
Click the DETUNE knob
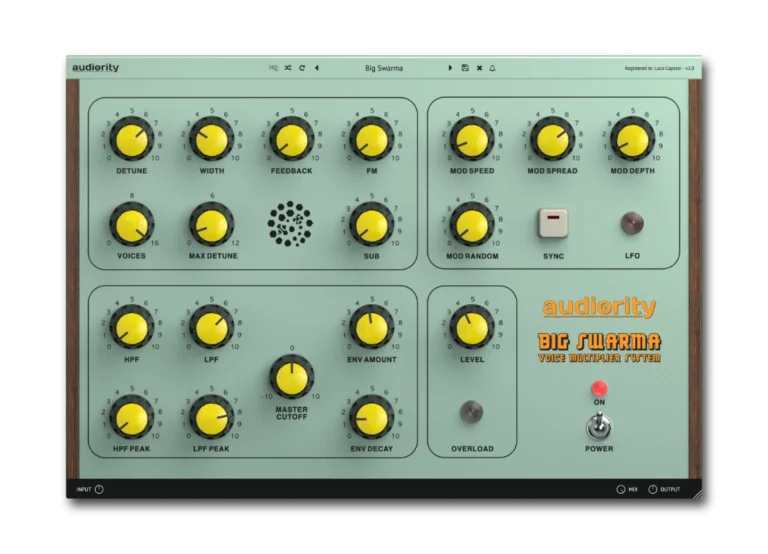point(131,140)
